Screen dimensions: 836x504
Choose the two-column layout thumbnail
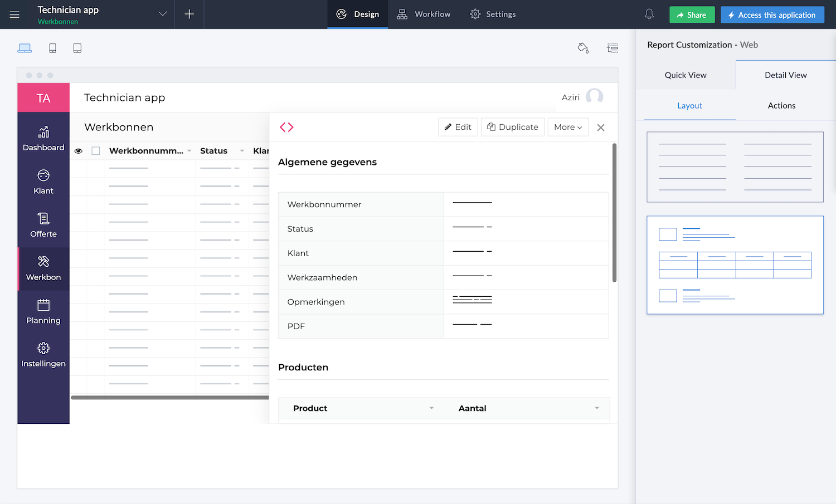[735, 167]
